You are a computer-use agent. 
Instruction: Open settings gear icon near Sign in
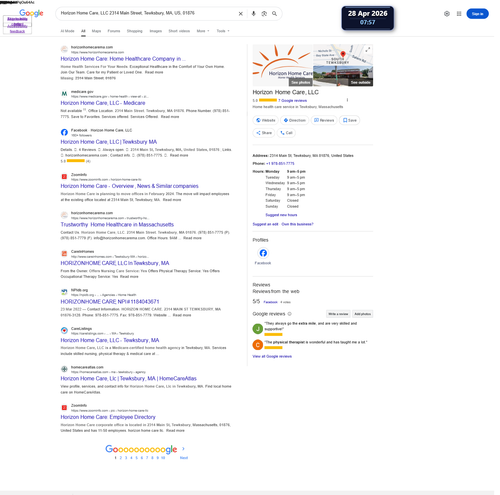pyautogui.click(x=447, y=14)
